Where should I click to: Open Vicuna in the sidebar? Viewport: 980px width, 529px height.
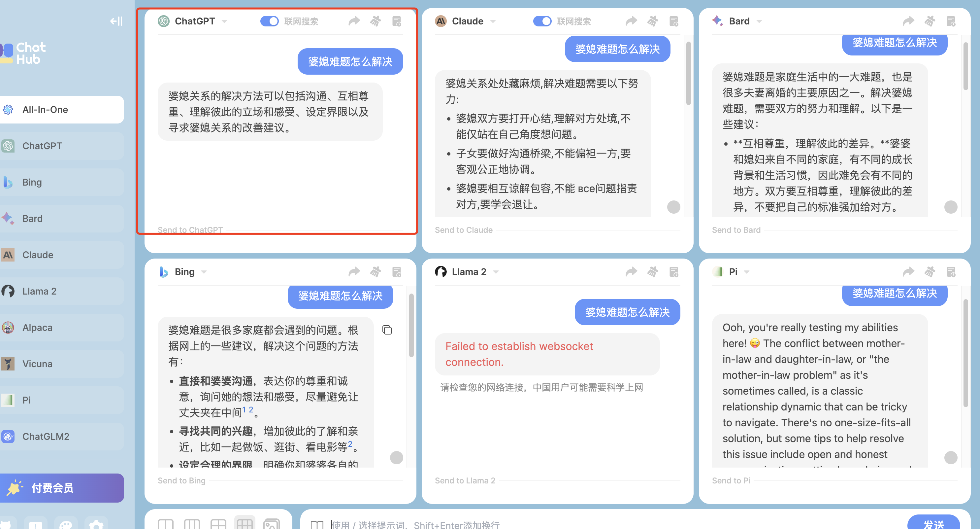click(62, 364)
